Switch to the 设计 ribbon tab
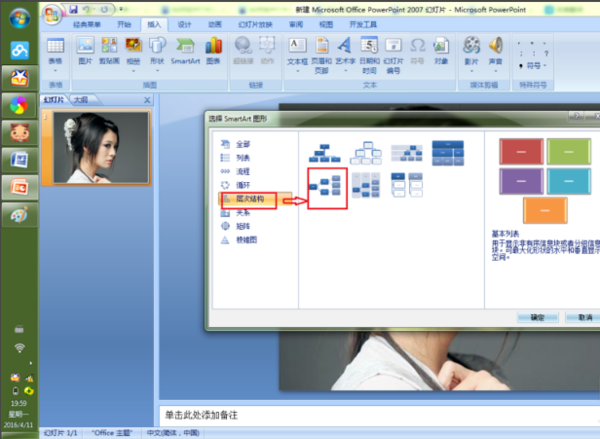 pyautogui.click(x=184, y=24)
